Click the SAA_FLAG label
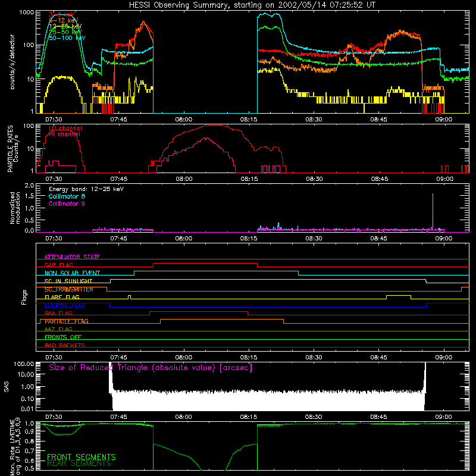 coord(58,313)
